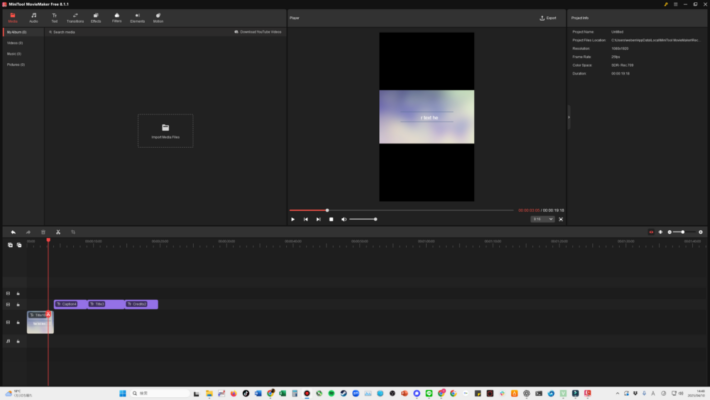
Task: Click the Elements icon in toolbar
Action: (x=137, y=17)
